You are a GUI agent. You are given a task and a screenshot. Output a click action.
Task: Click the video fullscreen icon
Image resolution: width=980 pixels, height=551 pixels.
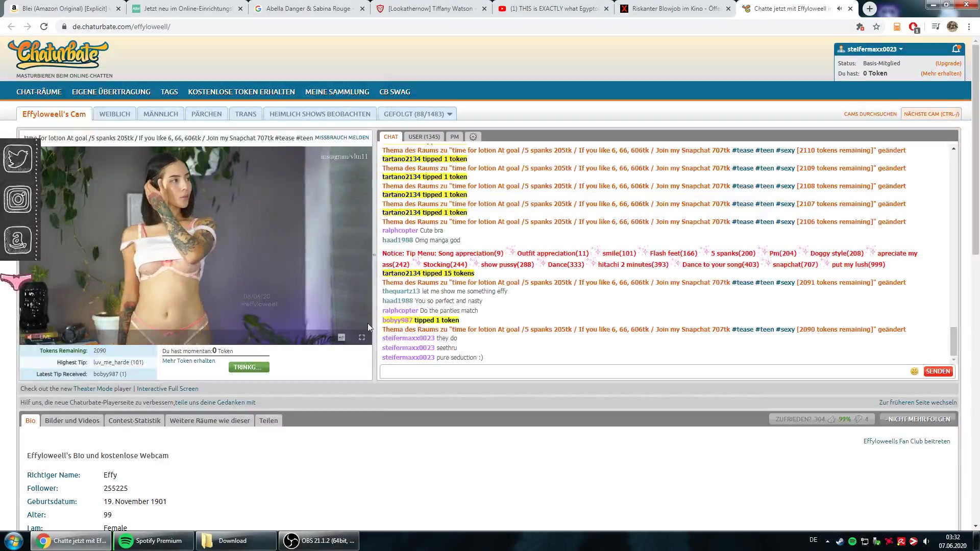[362, 337]
